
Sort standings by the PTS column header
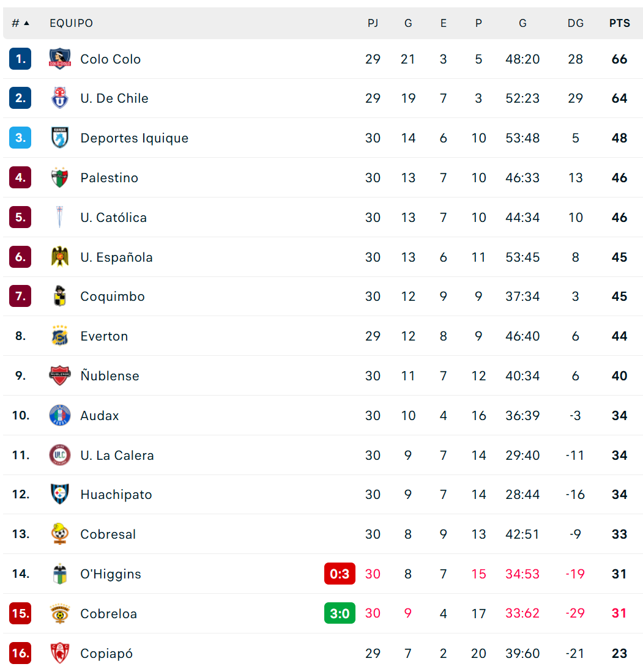[619, 23]
